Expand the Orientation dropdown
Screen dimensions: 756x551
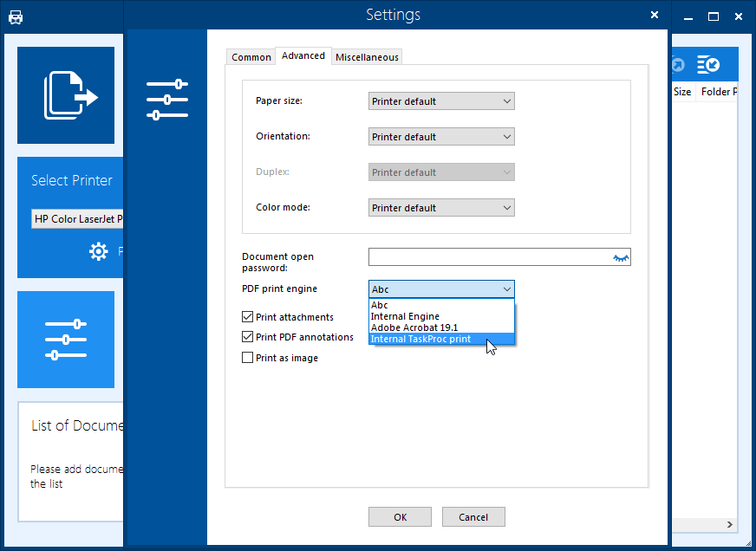441,137
